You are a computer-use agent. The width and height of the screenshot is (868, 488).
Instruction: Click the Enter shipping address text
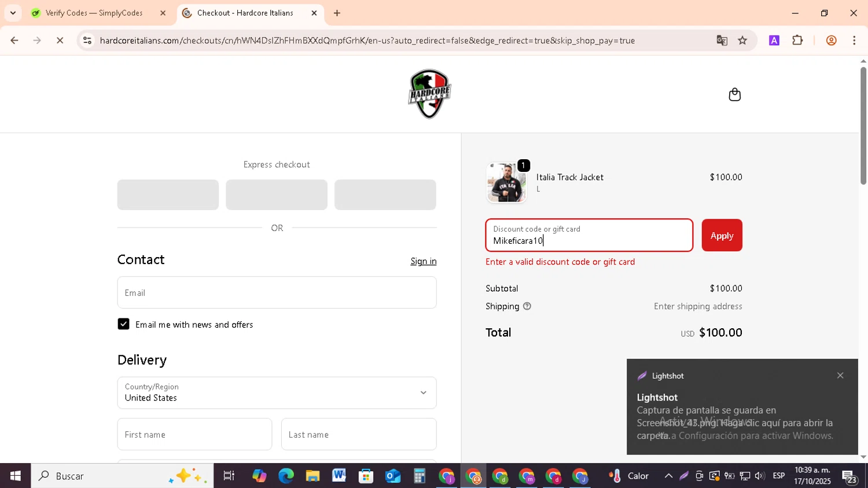(698, 306)
